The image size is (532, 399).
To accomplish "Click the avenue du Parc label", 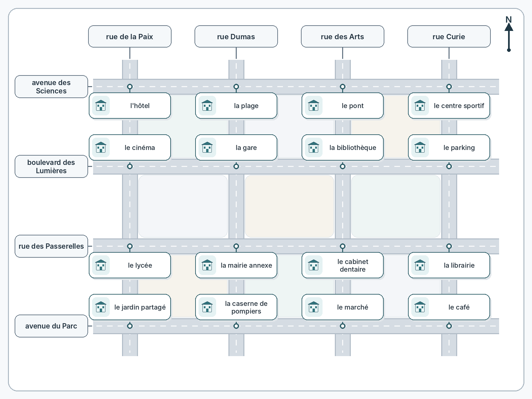I will [51, 326].
